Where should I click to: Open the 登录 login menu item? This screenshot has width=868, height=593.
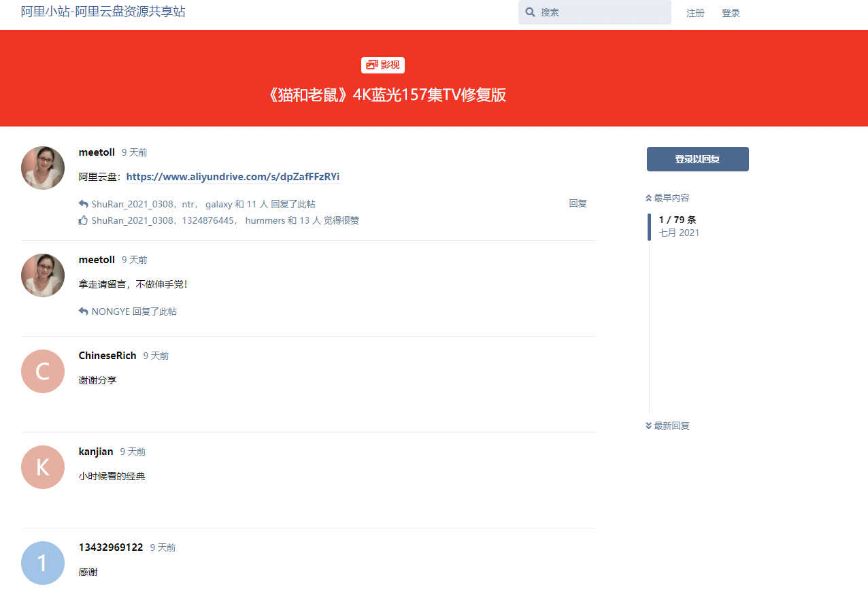tap(731, 13)
